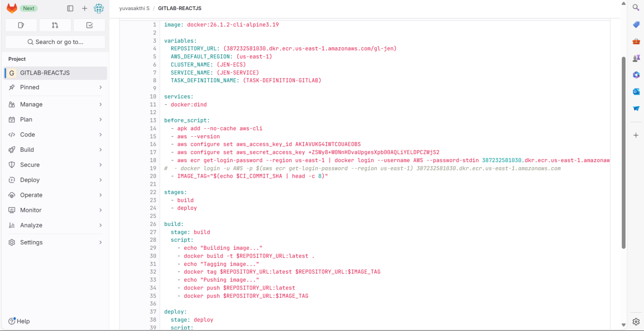The height and width of the screenshot is (331, 644).
Task: Open the Merge requests icon
Action: pos(55,25)
